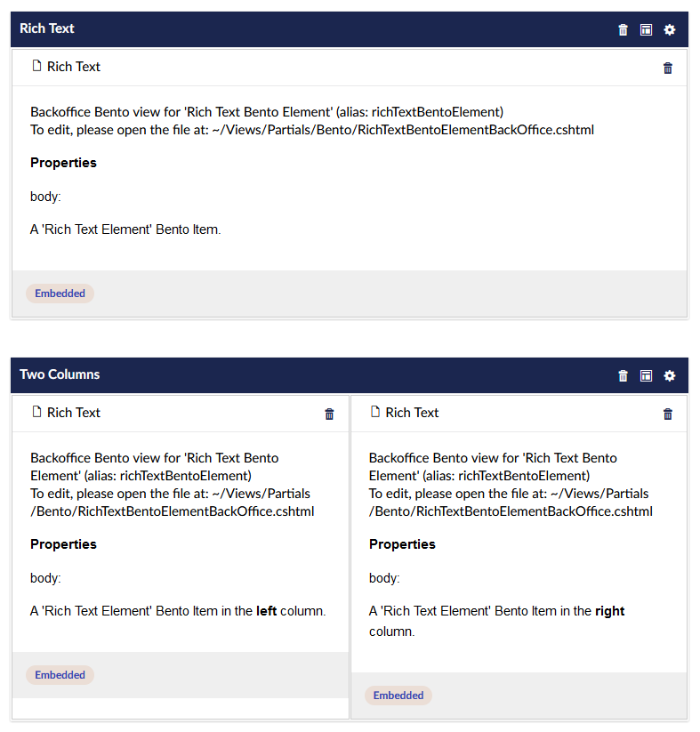Click the document icon in the right column item
This screenshot has width=700, height=732.
point(375,412)
